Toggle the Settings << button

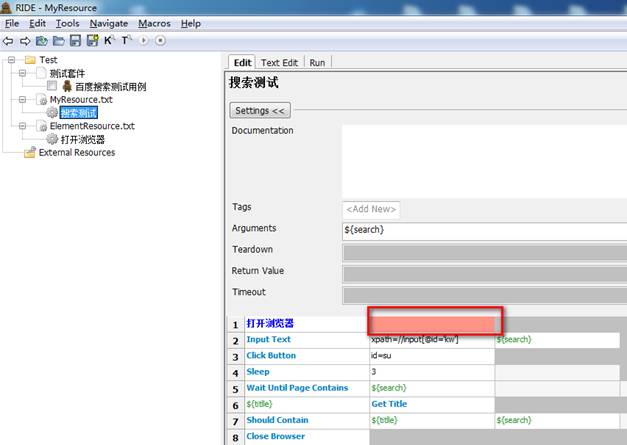pos(260,111)
